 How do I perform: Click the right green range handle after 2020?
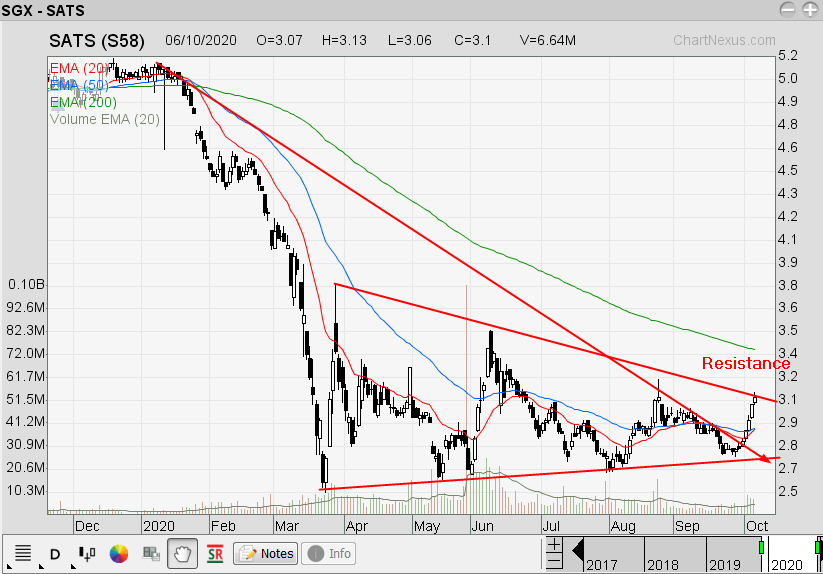818,546
